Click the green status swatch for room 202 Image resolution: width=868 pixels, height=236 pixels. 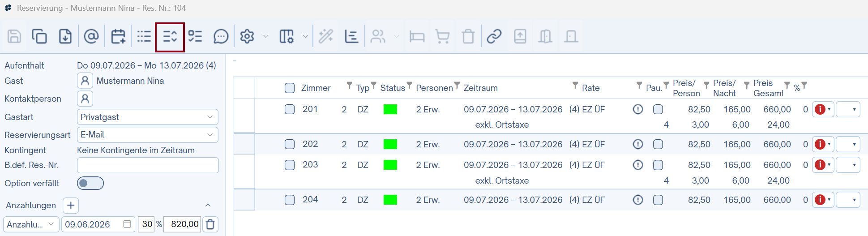tap(390, 144)
